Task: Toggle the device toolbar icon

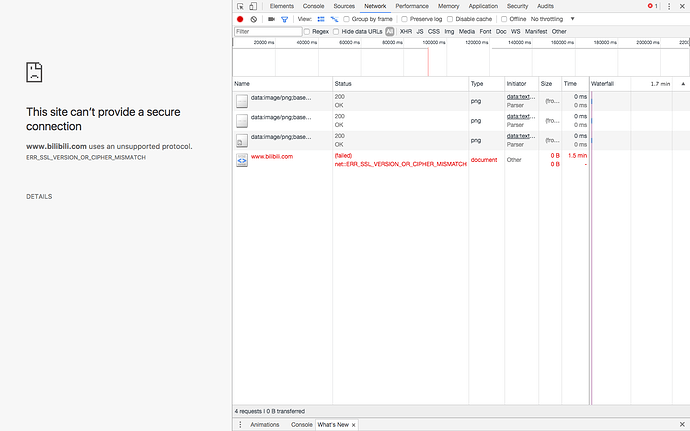Action: pos(253,6)
